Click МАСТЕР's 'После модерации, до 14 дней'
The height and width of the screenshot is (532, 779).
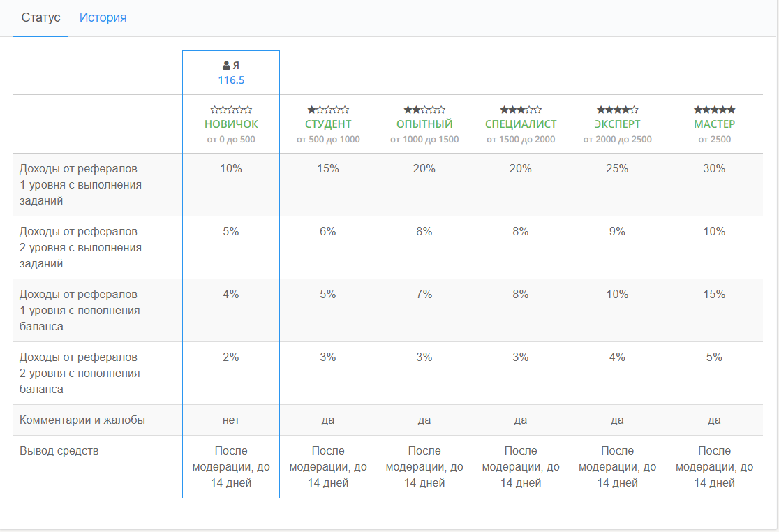coord(714,467)
